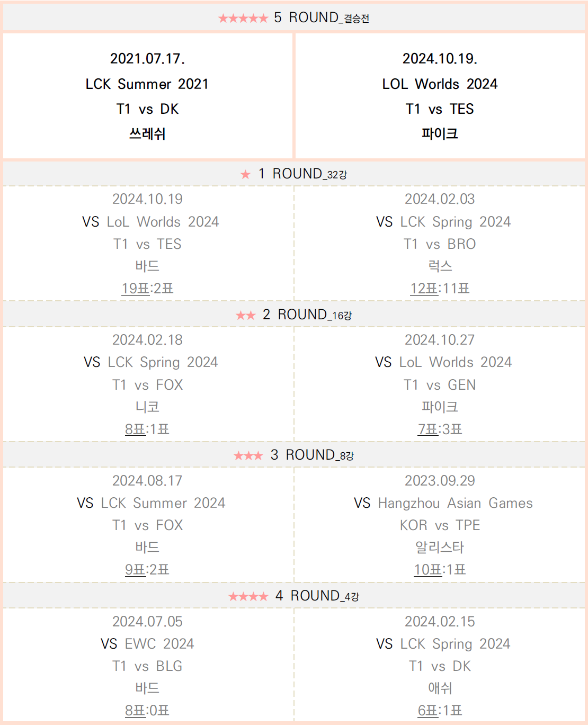Click the single star beside 1 ROUND
This screenshot has width=588, height=726.
(x=245, y=175)
